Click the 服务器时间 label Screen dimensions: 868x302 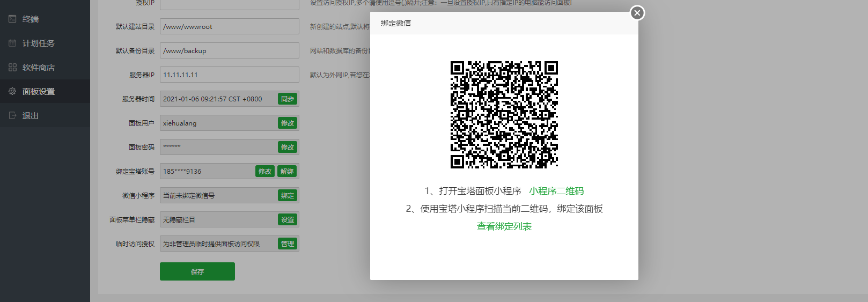138,99
